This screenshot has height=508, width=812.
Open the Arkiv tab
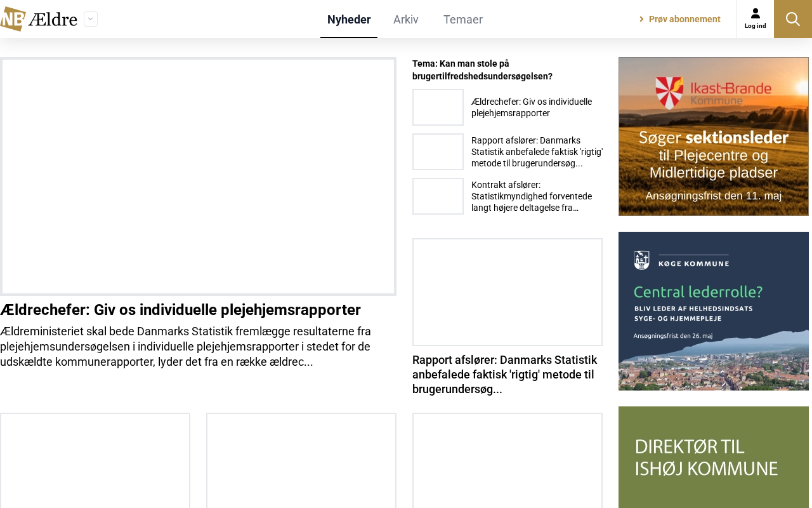[x=406, y=19]
